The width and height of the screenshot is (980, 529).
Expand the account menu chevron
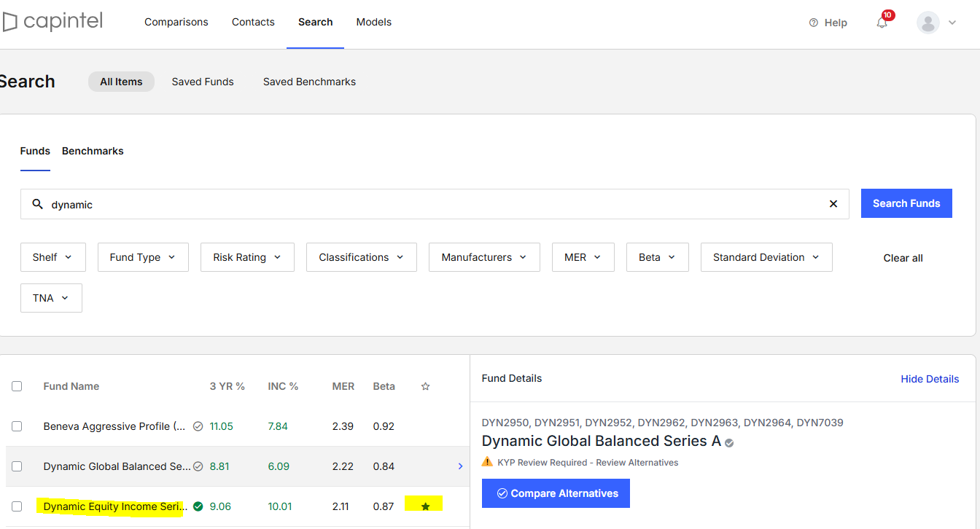(x=952, y=23)
